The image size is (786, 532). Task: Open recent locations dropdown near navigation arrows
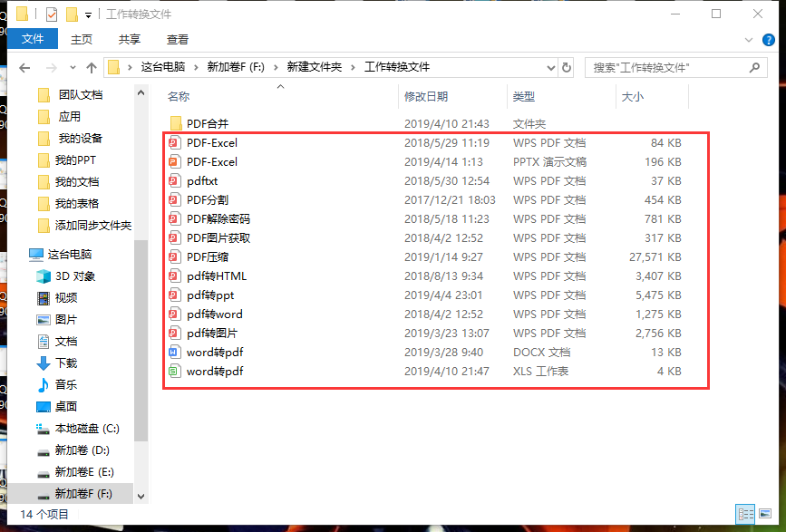pyautogui.click(x=73, y=68)
